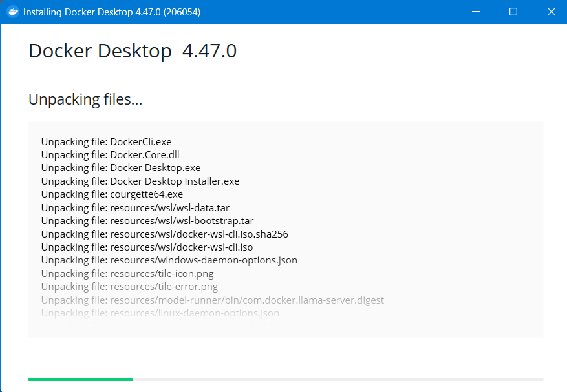The image size is (567, 392).
Task: Click the 'Docker Desktop 4.47.0' heading
Action: click(133, 51)
